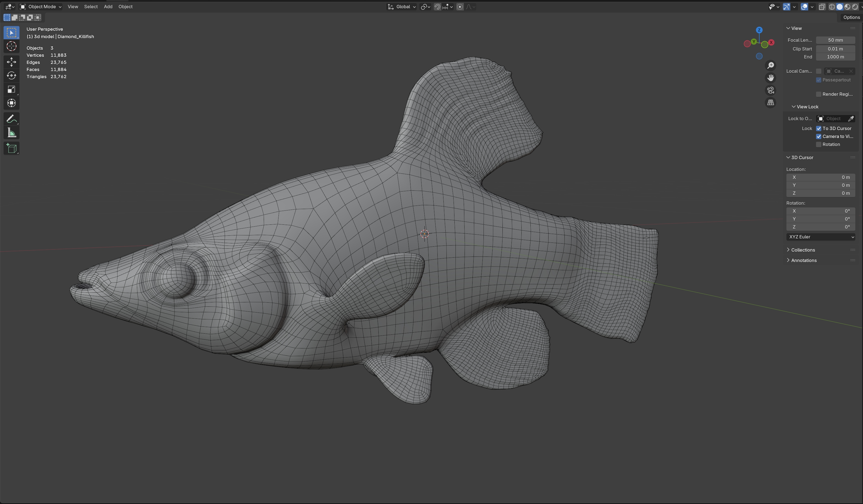Adjust the Focal Length 50 mm field
The height and width of the screenshot is (504, 863).
tap(835, 40)
